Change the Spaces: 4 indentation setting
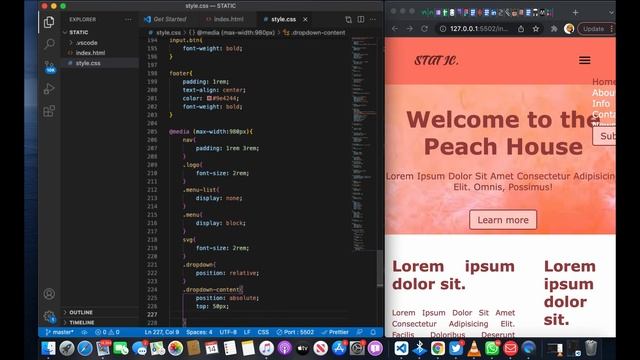This screenshot has height=360, width=640. 199,332
